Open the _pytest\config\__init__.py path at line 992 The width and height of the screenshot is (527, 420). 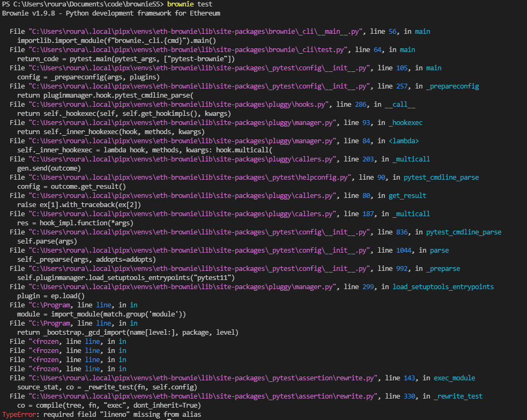199,268
